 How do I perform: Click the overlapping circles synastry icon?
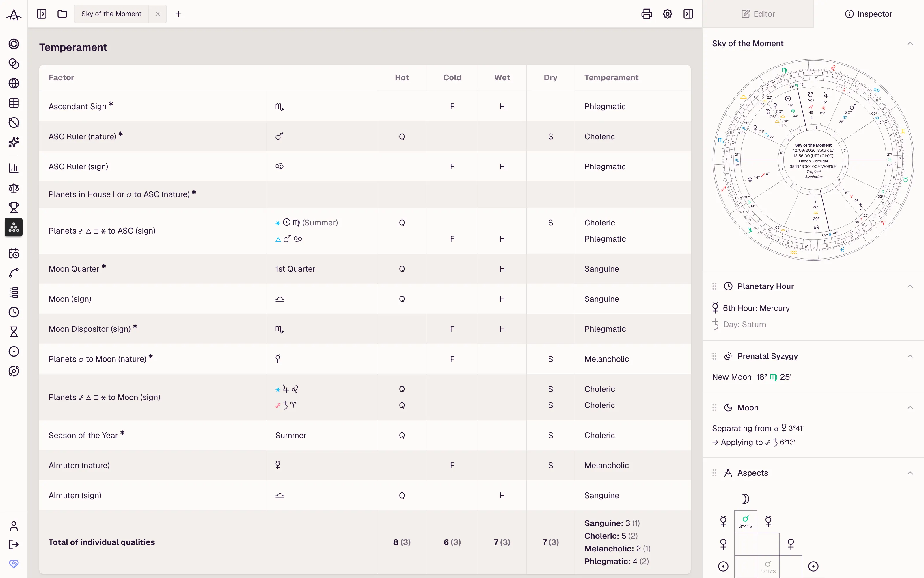point(14,64)
